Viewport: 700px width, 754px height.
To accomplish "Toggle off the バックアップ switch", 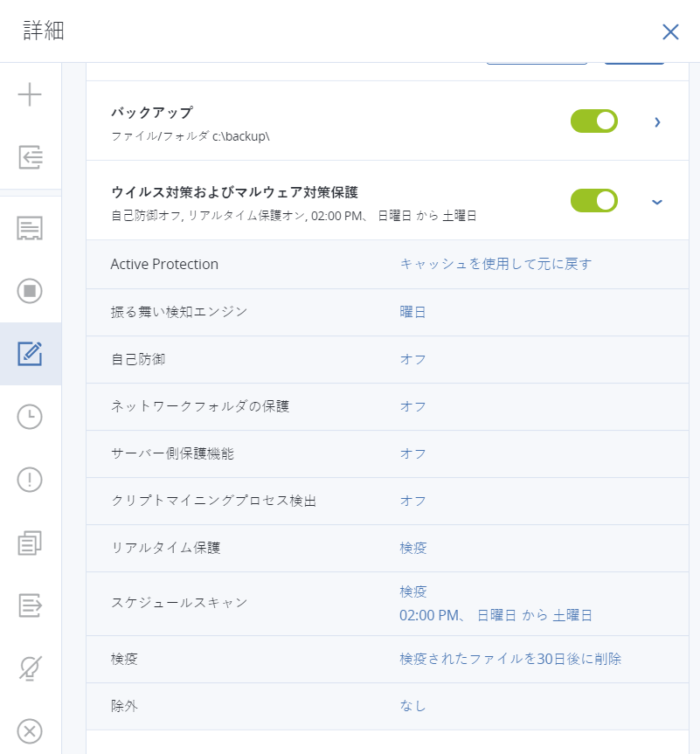I will click(594, 121).
